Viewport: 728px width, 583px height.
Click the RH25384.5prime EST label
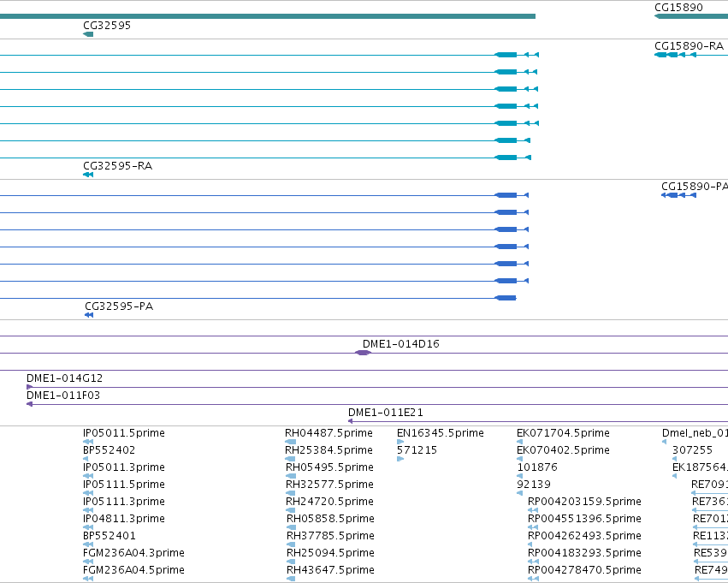point(328,450)
